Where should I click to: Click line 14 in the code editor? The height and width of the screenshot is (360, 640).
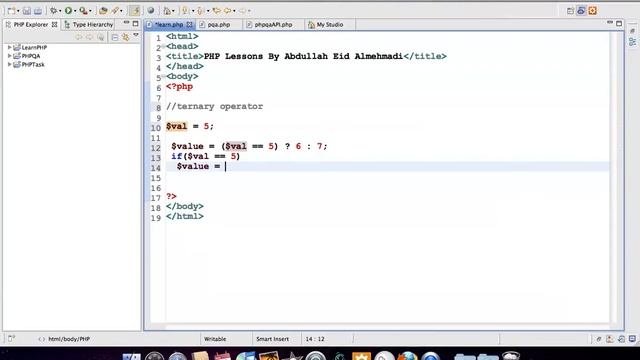(x=388, y=167)
